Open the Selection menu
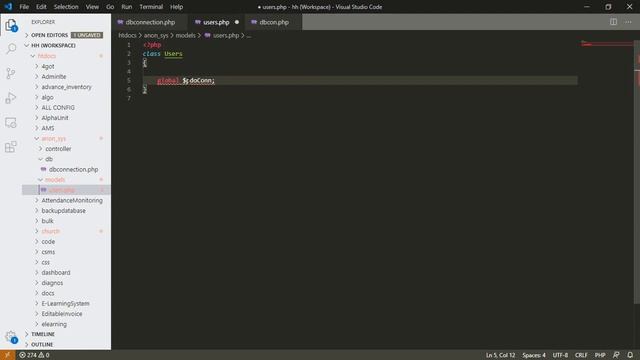Viewport: 640px width, 360px height. tap(66, 7)
